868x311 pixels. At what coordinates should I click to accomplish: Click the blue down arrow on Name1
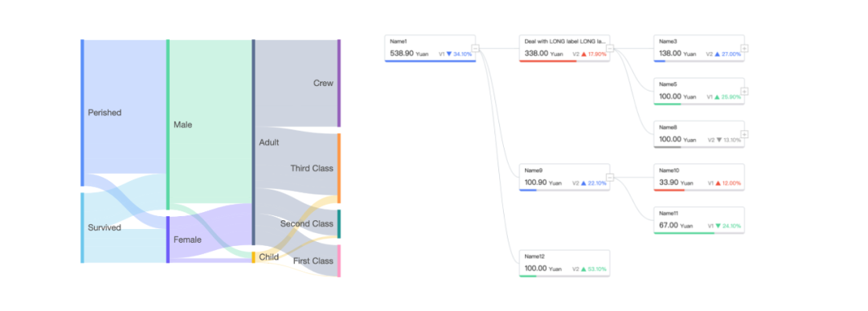click(x=449, y=54)
